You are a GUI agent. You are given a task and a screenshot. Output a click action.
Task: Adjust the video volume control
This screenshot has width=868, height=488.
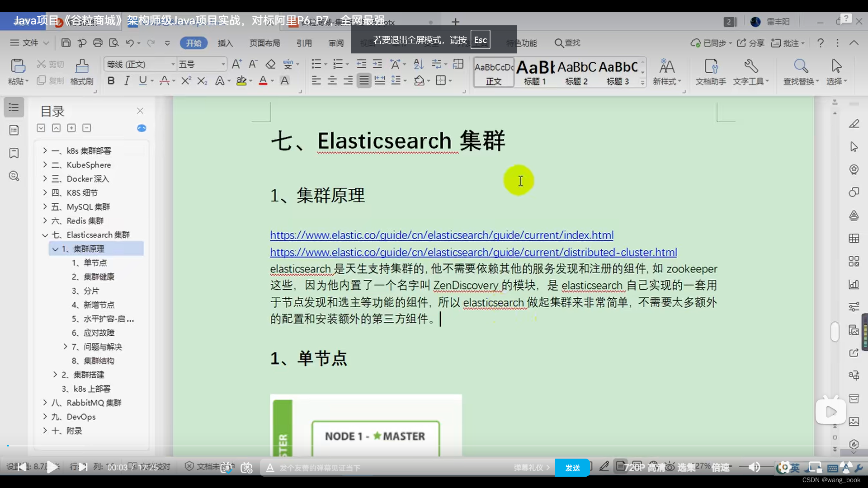[x=753, y=468]
